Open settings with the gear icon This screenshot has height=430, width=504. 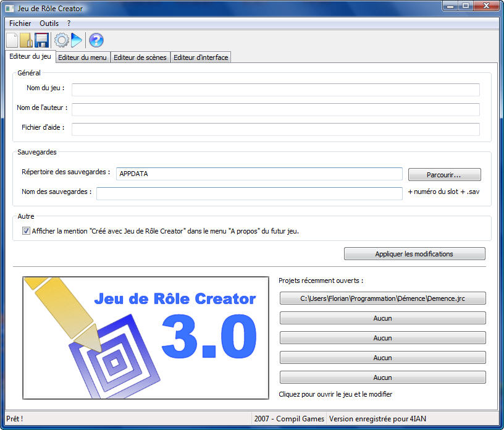pyautogui.click(x=61, y=40)
